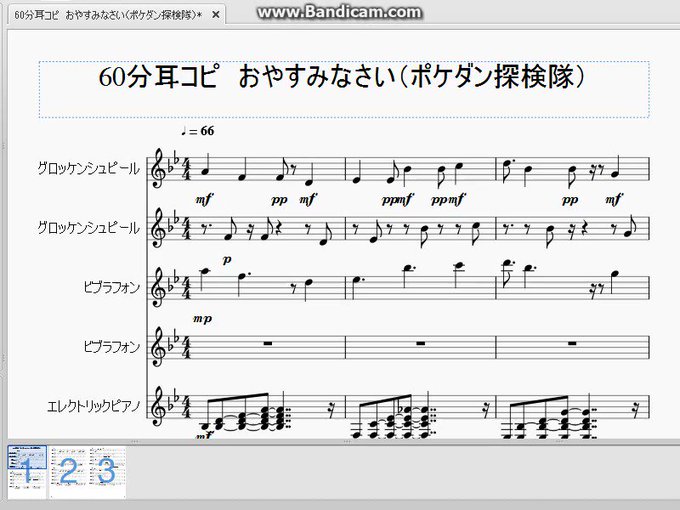Screen dimensions: 680x510
Task: Select the tempo marking quarter note = 66
Action: pyautogui.click(x=198, y=131)
